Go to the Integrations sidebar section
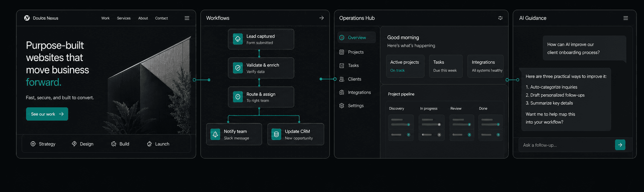 (x=359, y=92)
